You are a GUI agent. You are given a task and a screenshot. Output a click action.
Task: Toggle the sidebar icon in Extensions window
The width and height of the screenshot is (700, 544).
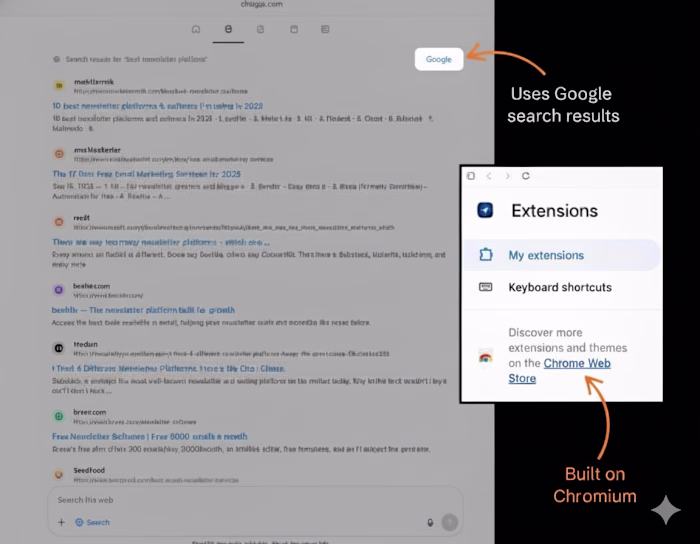pyautogui.click(x=471, y=176)
